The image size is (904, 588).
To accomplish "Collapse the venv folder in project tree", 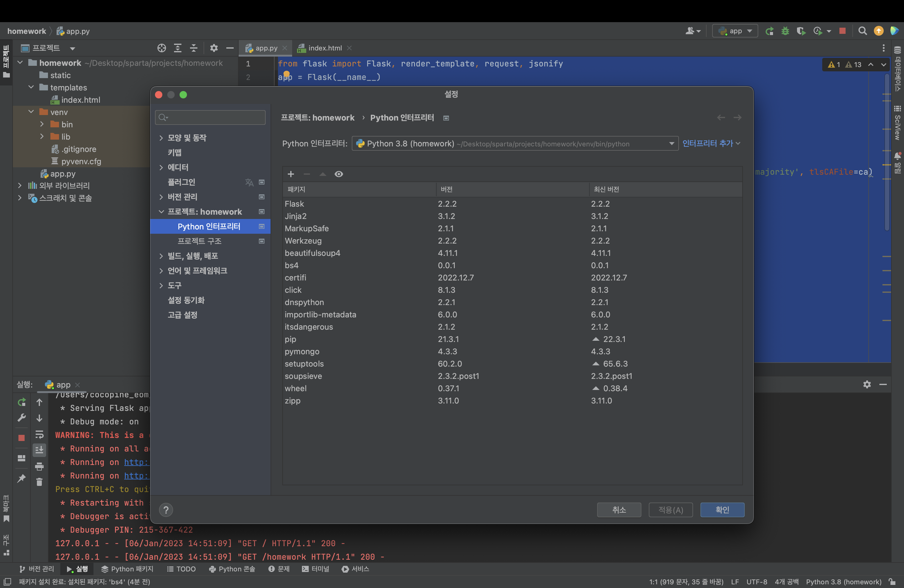I will click(31, 112).
